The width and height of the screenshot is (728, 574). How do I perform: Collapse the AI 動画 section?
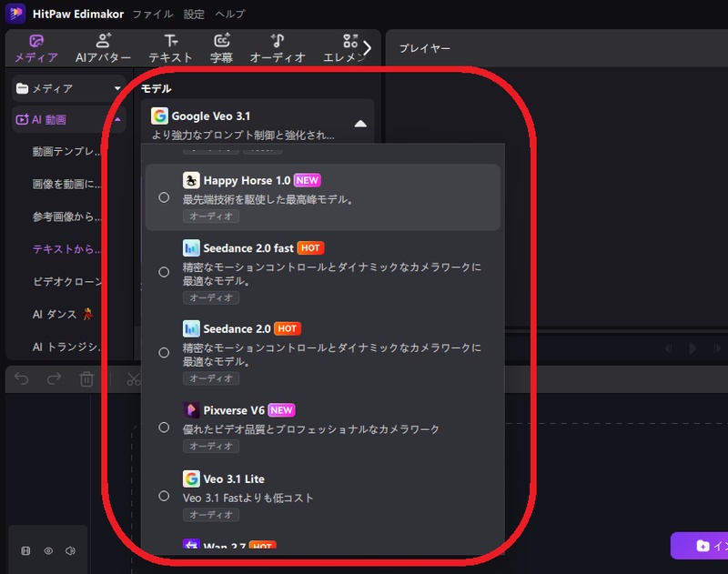coord(117,120)
